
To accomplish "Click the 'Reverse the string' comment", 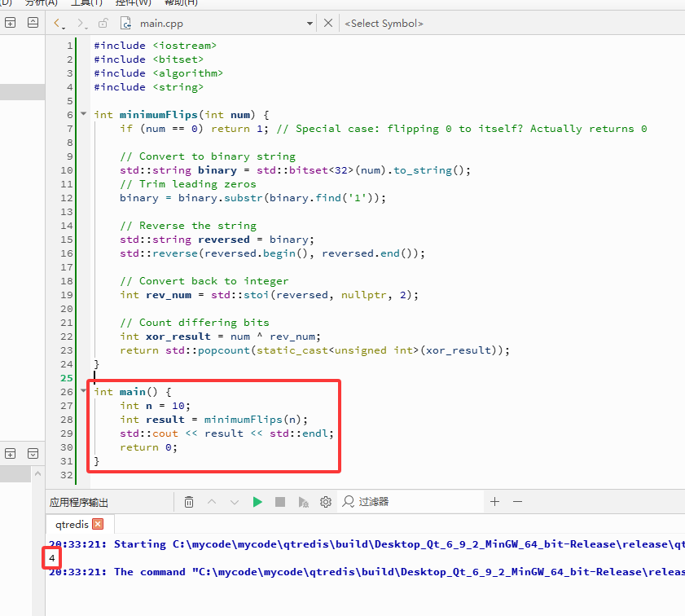I will point(188,226).
